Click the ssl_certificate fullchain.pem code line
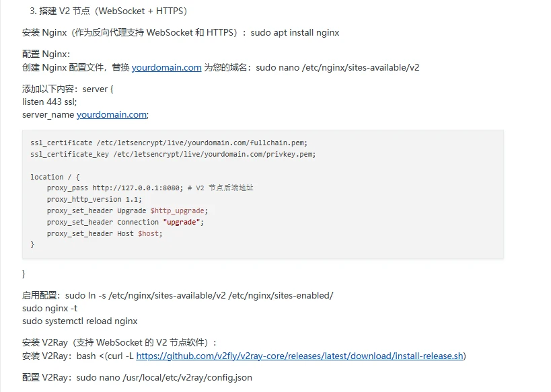 click(x=168, y=143)
